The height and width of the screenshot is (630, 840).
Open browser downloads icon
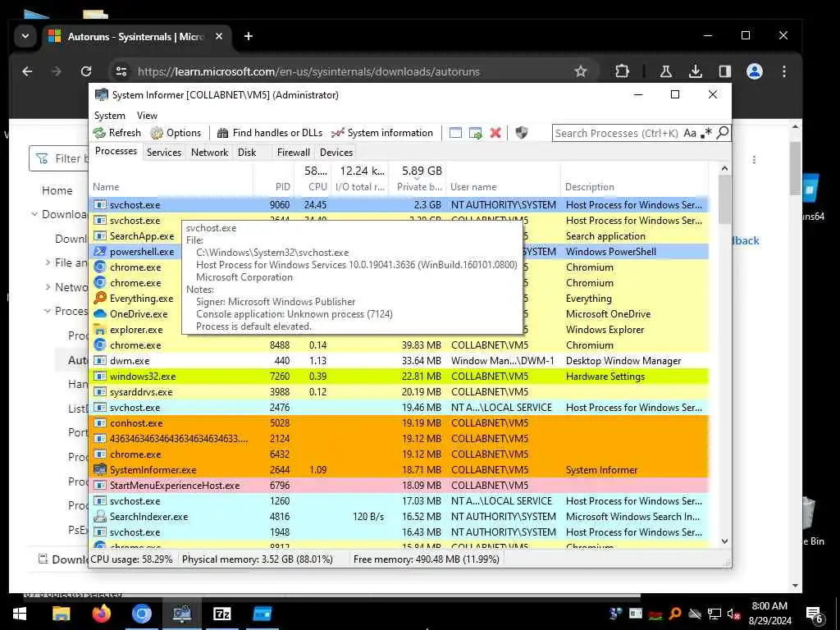(x=696, y=71)
